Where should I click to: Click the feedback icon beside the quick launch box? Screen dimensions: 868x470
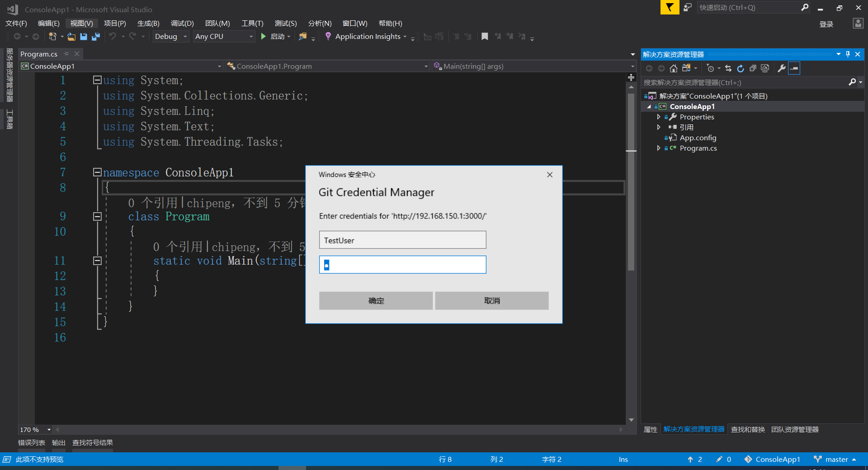[x=688, y=7]
